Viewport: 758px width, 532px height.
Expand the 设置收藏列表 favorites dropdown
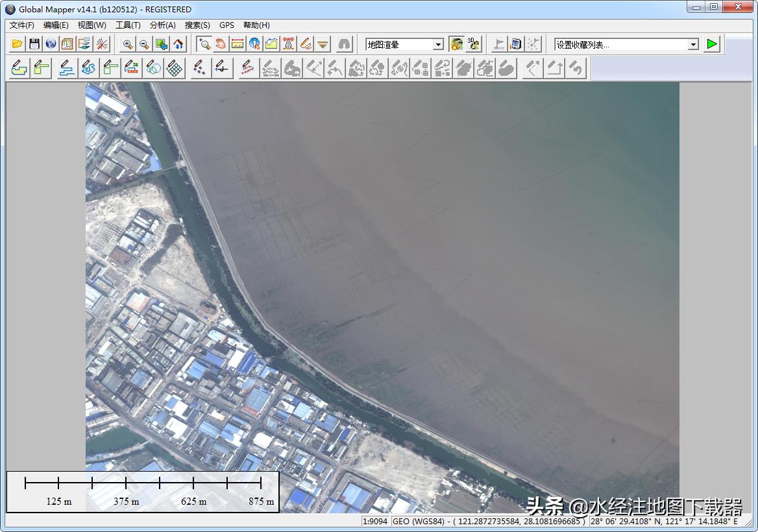click(x=693, y=45)
